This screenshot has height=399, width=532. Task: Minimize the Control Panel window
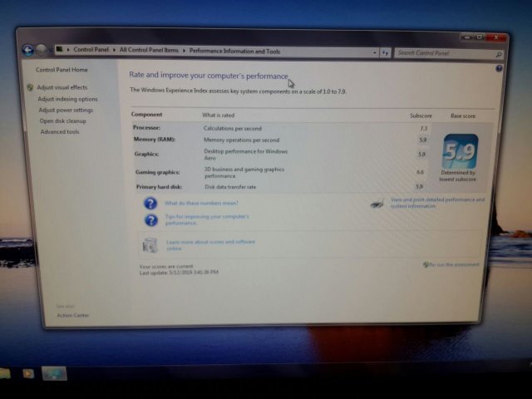pyautogui.click(x=467, y=37)
